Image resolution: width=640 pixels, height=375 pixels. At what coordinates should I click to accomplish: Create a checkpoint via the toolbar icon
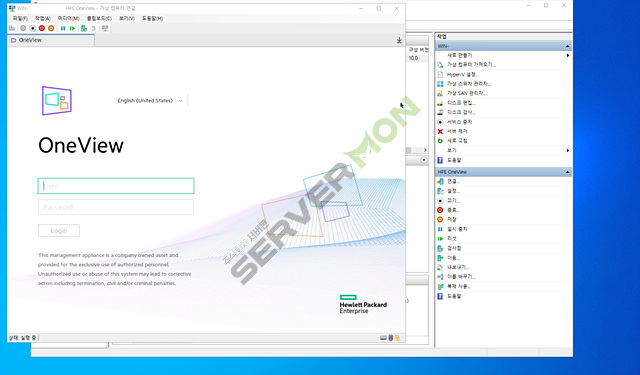pyautogui.click(x=84, y=28)
